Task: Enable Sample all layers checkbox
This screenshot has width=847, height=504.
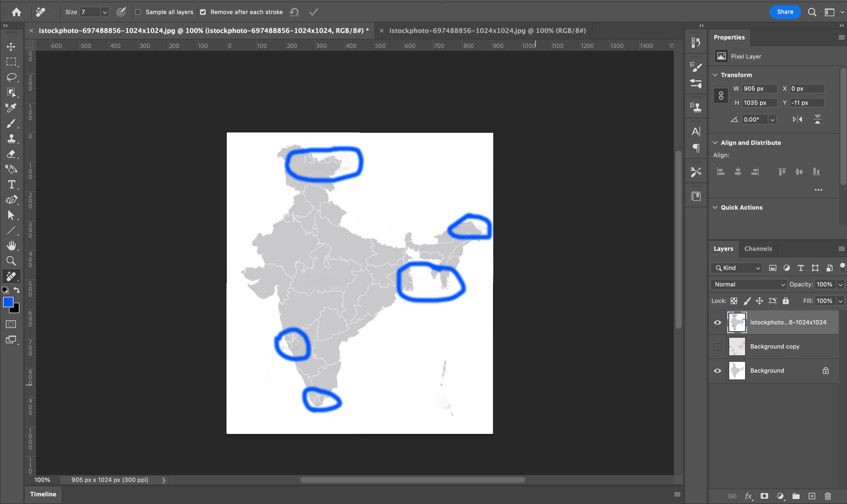Action: [138, 12]
